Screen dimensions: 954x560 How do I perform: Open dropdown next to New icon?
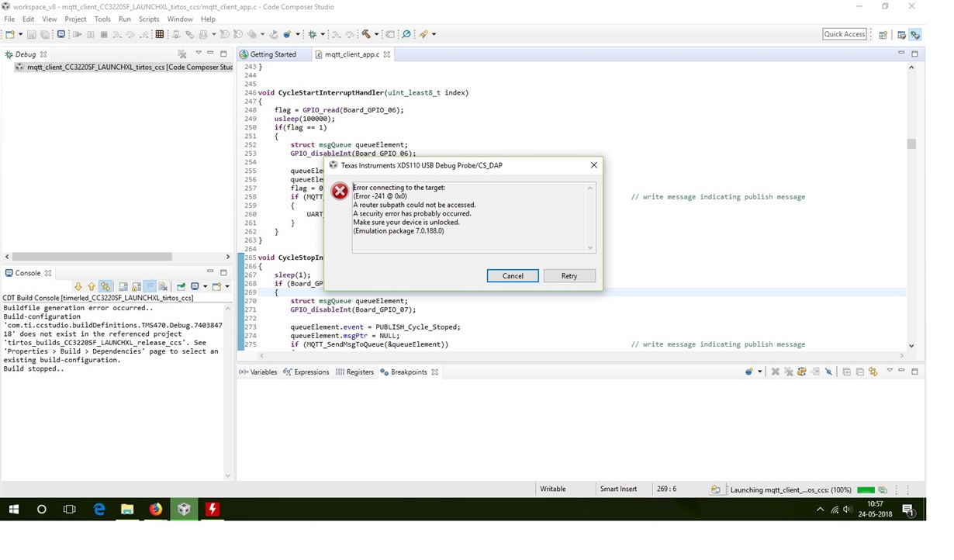[x=20, y=34]
